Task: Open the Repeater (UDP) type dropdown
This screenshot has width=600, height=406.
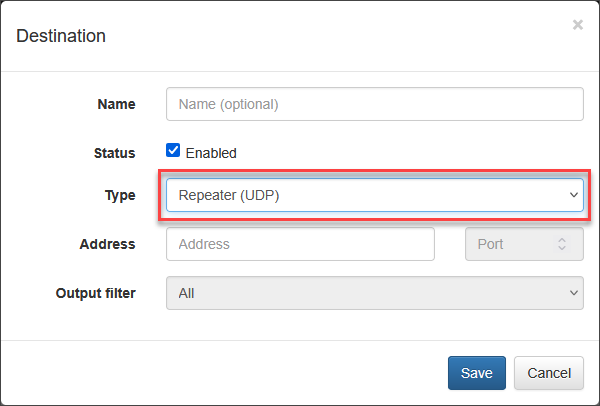Action: [x=375, y=195]
